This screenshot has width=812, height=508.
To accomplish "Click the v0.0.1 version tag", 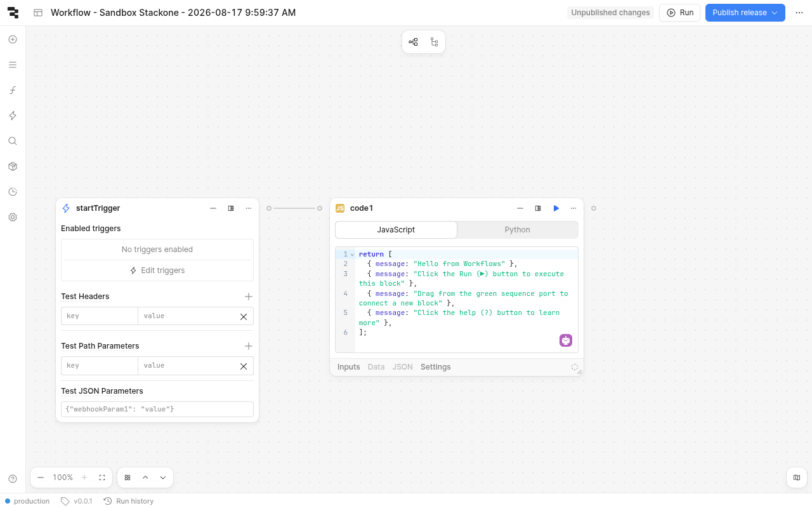I will click(x=77, y=501).
